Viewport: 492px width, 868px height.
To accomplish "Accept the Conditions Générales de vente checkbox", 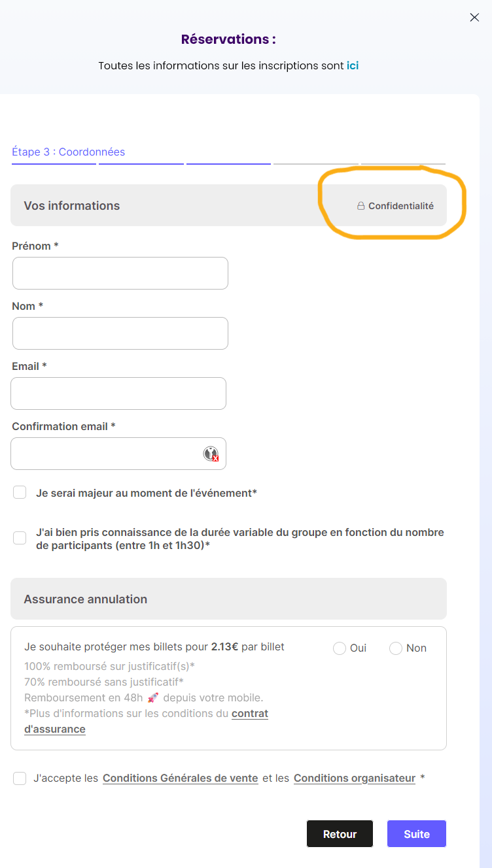I will [19, 778].
